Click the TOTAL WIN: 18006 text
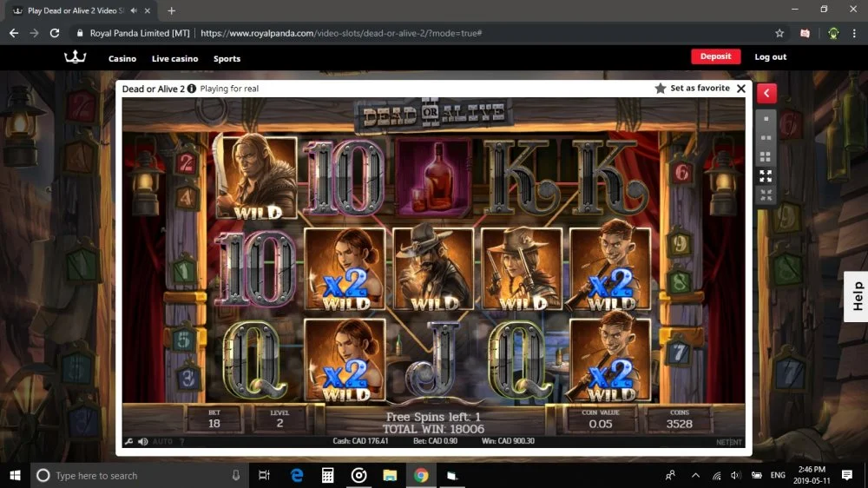Screen dimensions: 868x488 click(433, 429)
